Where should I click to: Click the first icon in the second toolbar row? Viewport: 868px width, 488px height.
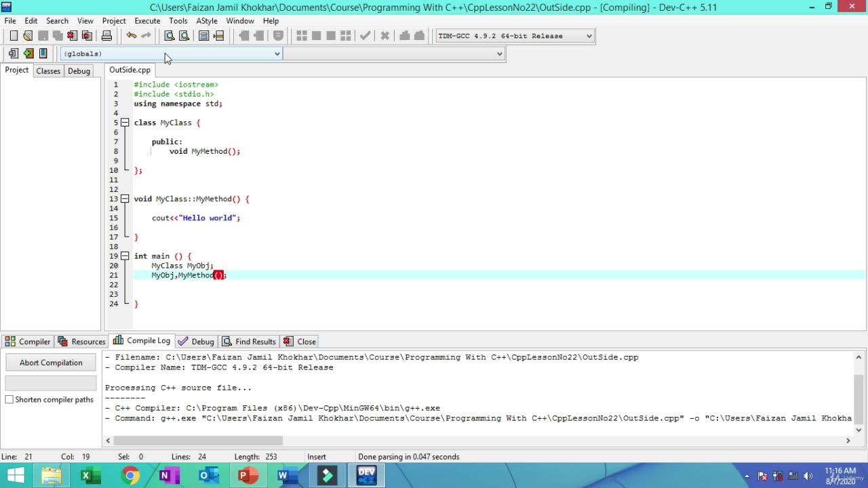pyautogui.click(x=14, y=54)
